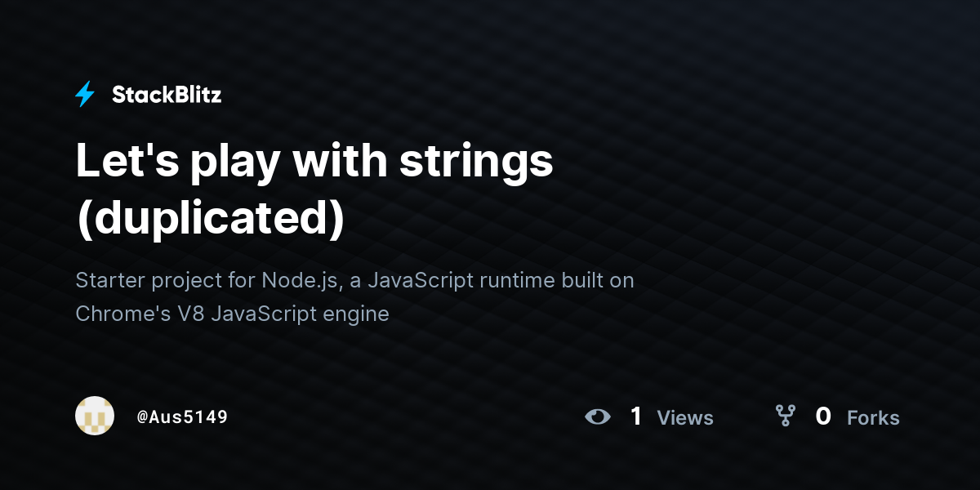Image resolution: width=980 pixels, height=490 pixels.
Task: Open the @Aus5149 username link
Action: [182, 417]
